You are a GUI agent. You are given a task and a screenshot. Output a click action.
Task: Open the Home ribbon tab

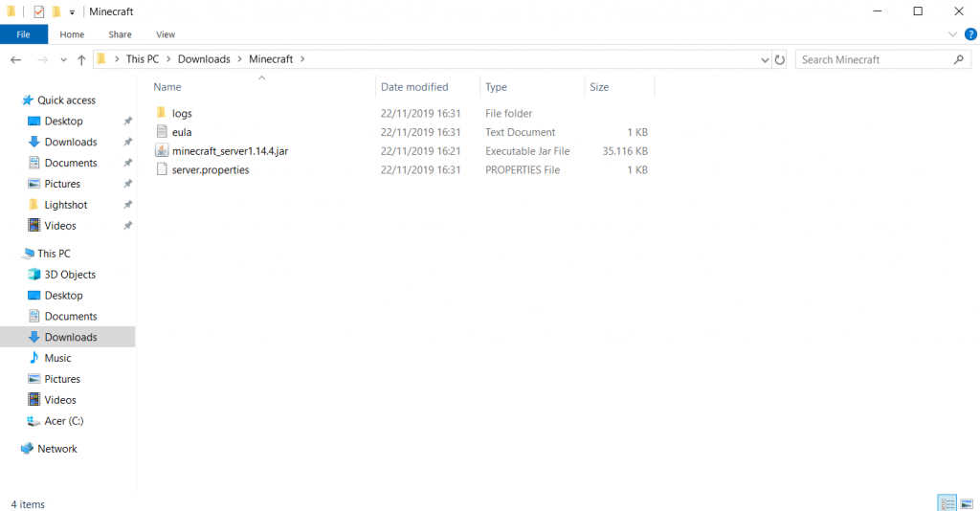(x=72, y=34)
